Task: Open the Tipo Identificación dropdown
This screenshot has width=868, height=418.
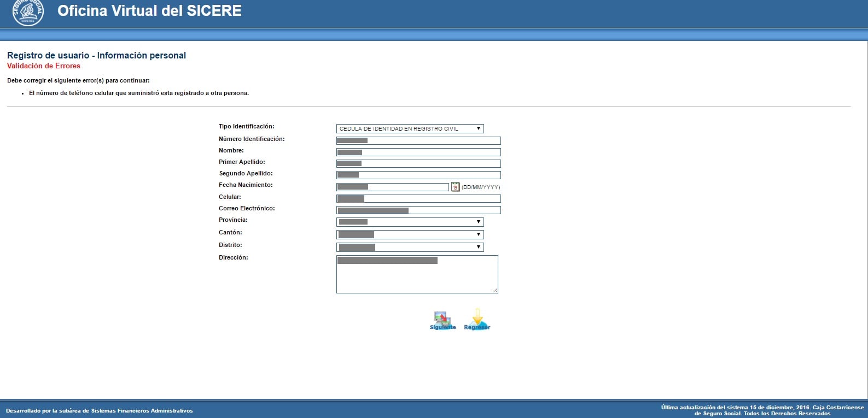Action: 410,129
